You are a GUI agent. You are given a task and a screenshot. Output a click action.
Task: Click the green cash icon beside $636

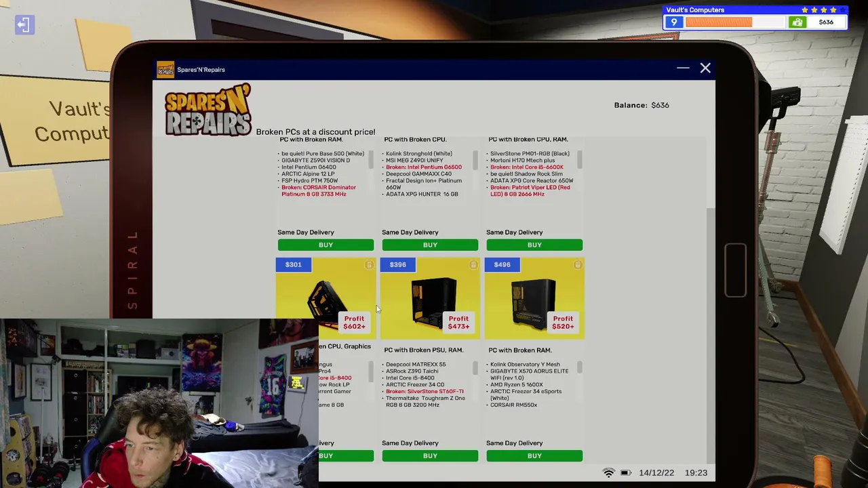797,22
